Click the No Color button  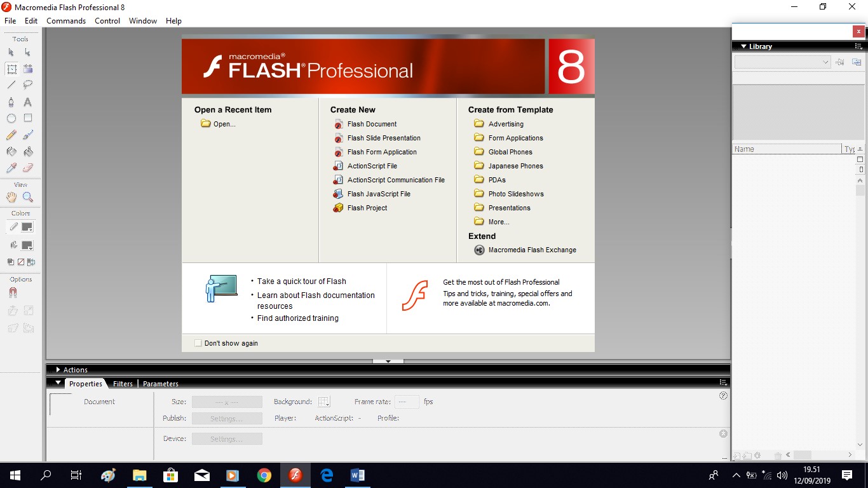pos(21,262)
